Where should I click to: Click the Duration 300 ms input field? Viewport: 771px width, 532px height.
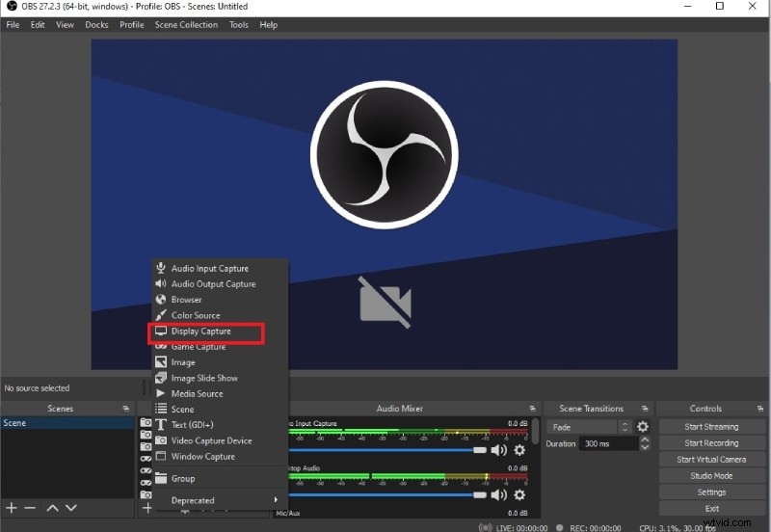[608, 443]
